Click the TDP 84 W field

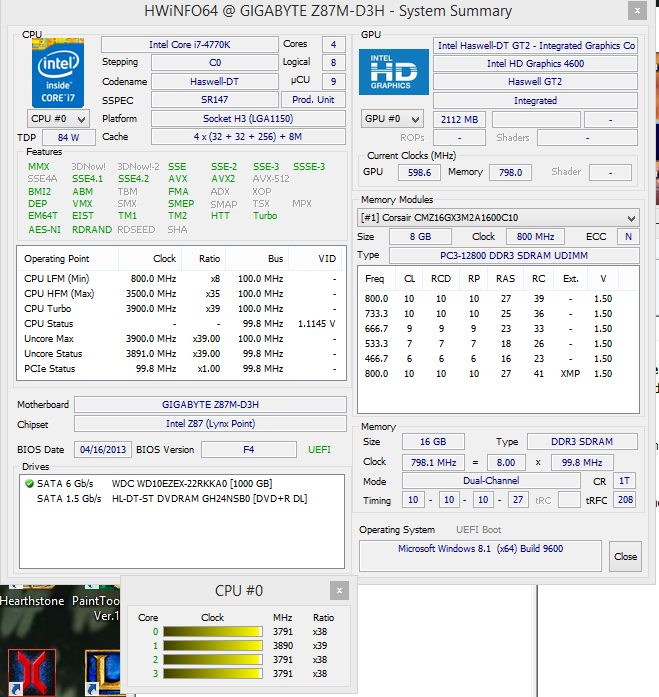(69, 137)
